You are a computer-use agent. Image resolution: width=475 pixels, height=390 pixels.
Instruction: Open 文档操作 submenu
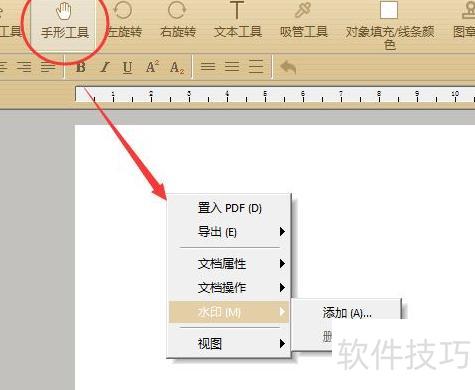pos(229,287)
